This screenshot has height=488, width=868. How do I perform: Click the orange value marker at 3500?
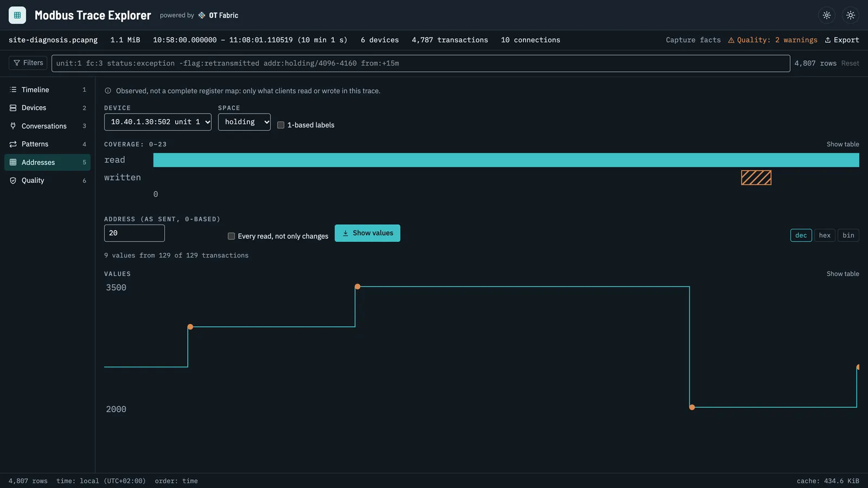(x=358, y=286)
